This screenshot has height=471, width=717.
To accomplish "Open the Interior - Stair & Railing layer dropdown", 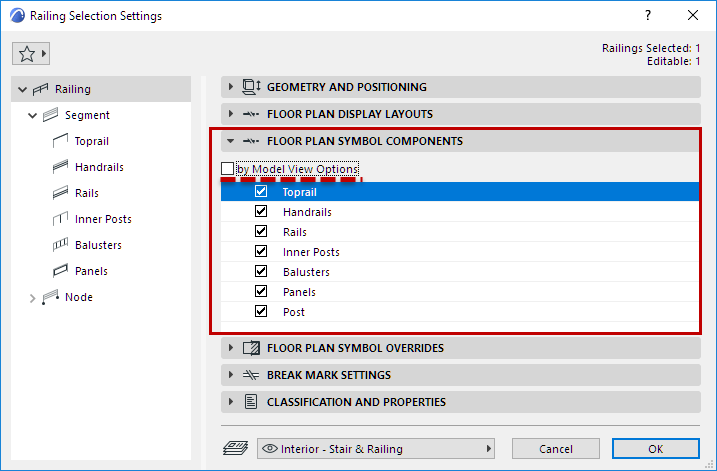I will click(x=377, y=449).
